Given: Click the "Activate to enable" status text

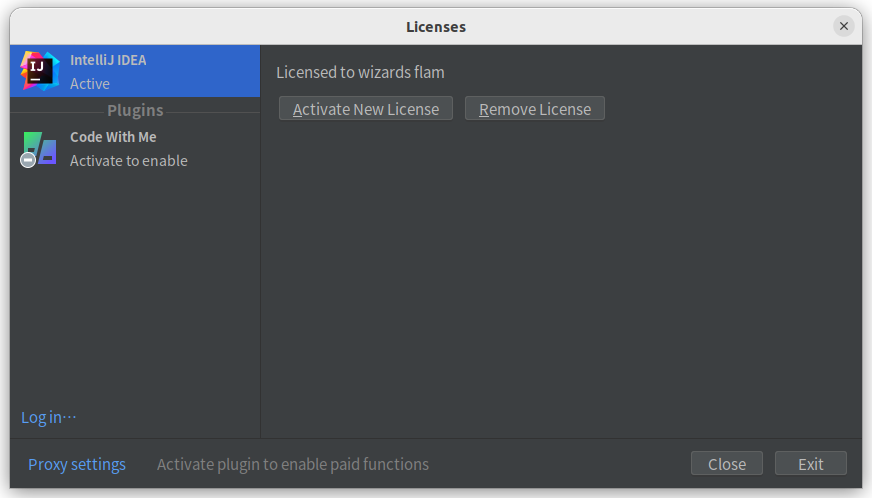Looking at the screenshot, I should [128, 161].
